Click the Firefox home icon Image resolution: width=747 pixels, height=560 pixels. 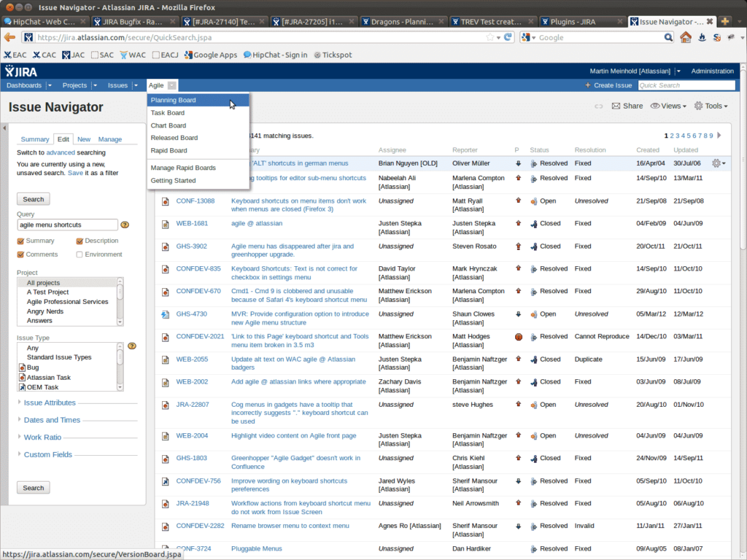(686, 37)
